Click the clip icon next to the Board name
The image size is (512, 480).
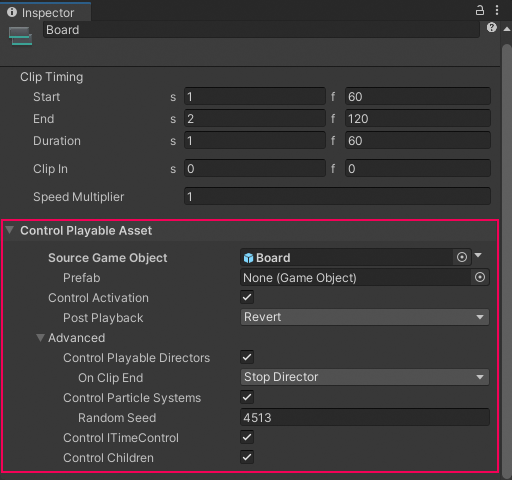(20, 36)
